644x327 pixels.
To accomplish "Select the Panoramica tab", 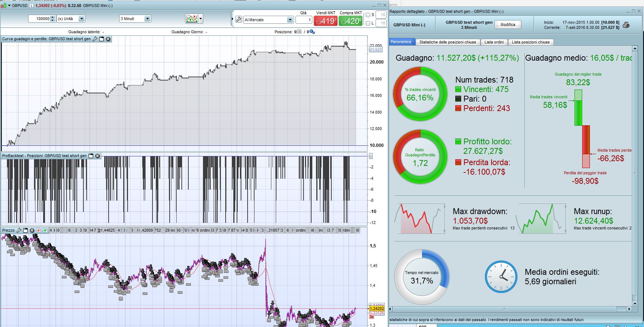I will click(401, 42).
